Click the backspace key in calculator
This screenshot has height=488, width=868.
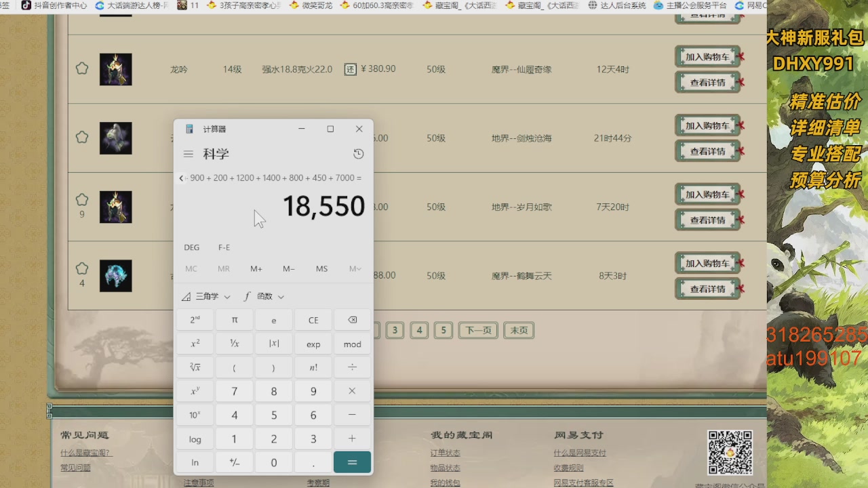pos(352,320)
